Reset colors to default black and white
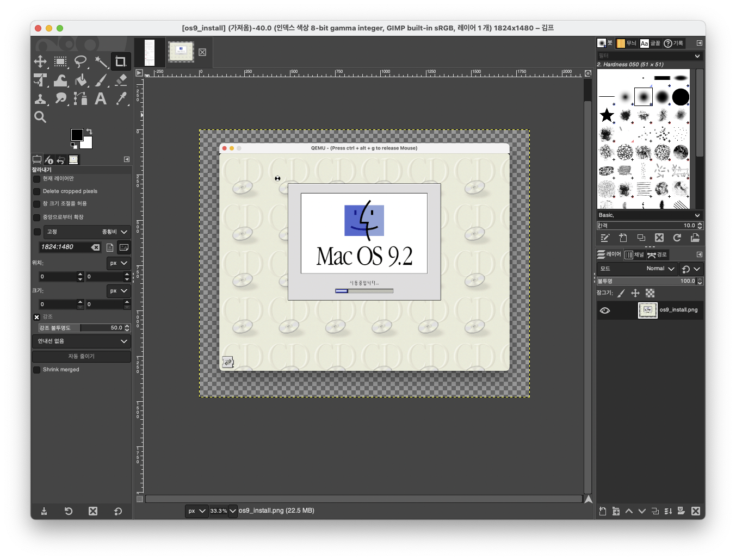 74,145
